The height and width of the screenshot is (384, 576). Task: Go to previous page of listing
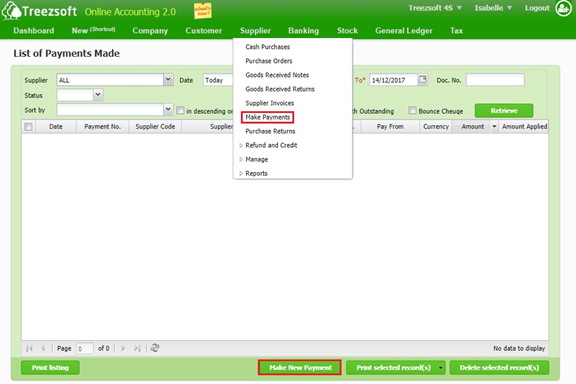tap(43, 348)
